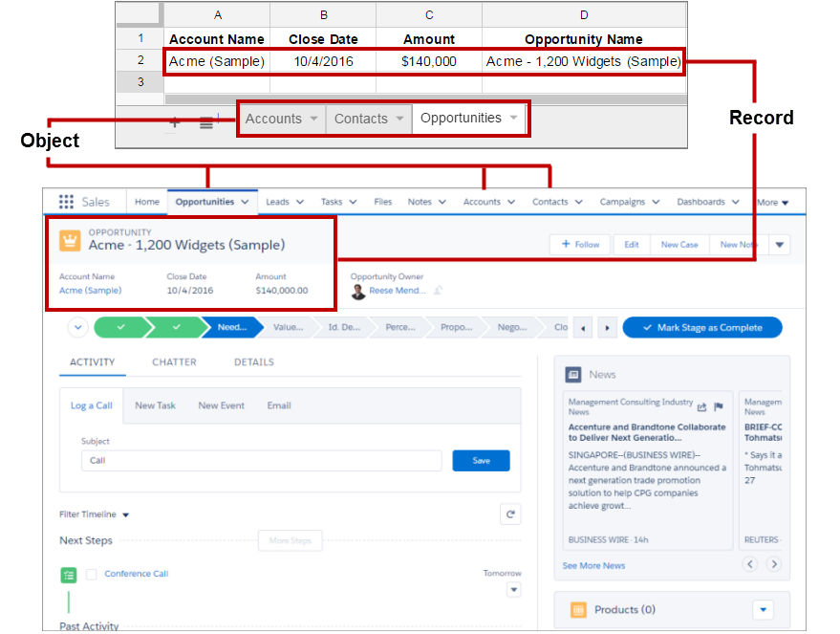Go to the Home tab
840x634 pixels.
147,202
